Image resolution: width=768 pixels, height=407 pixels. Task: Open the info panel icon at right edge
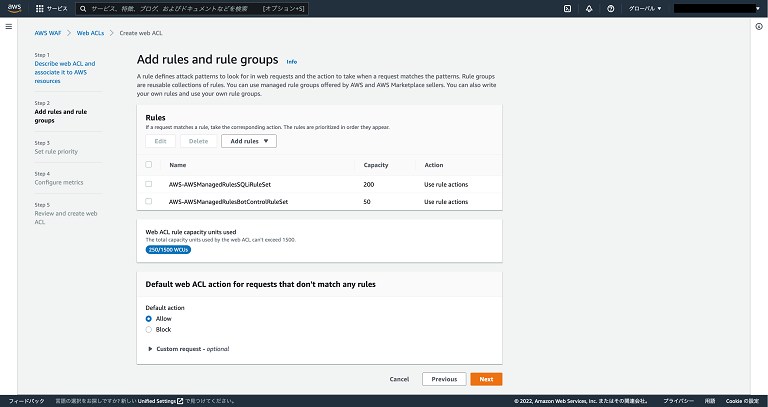[759, 26]
